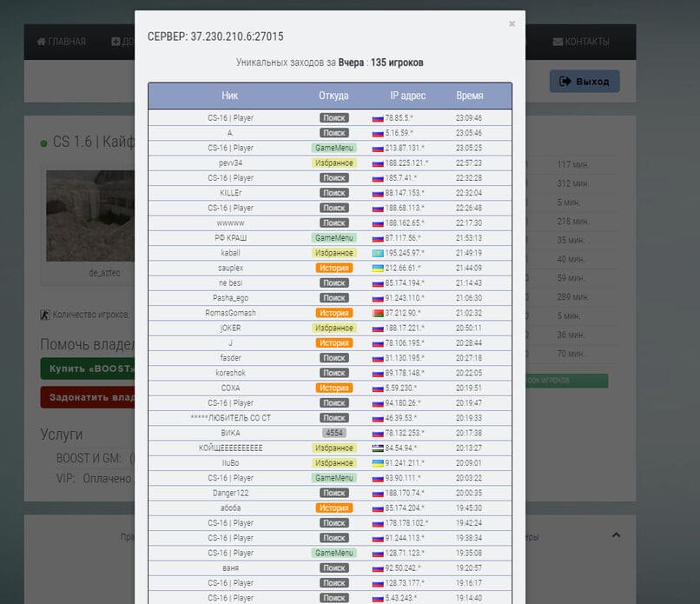Click the envelope icon beside КОНТАКТЫ
This screenshot has height=604, width=700.
click(x=558, y=42)
